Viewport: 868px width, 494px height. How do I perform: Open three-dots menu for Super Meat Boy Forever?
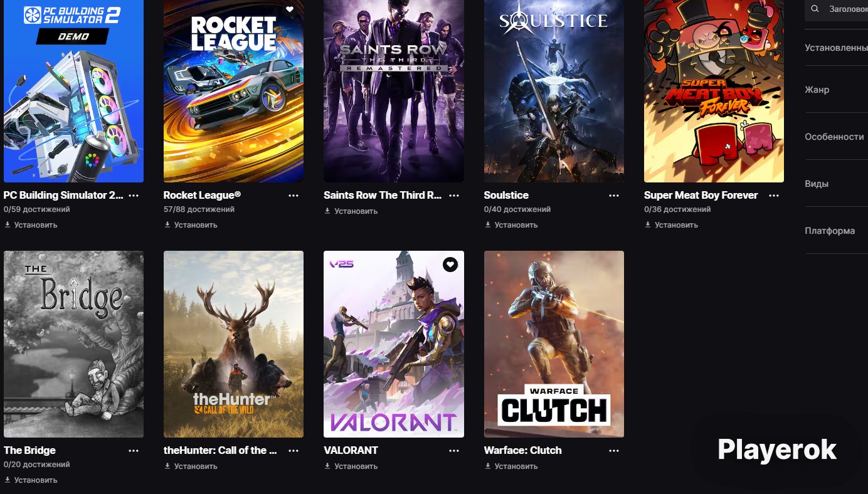[x=774, y=196]
